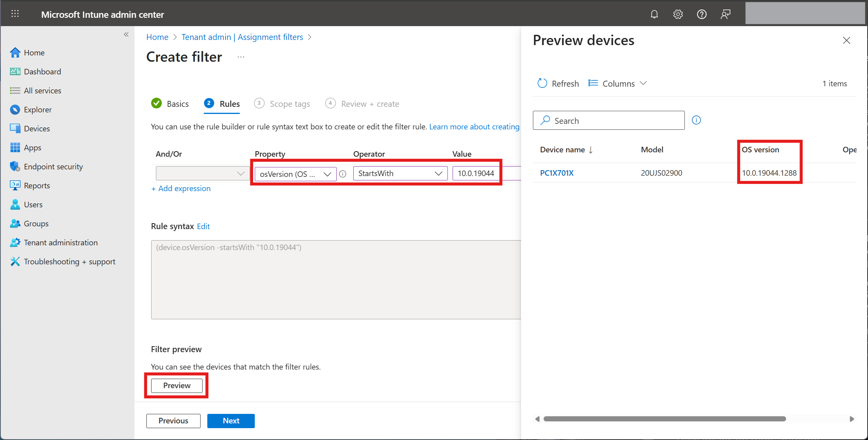Show search info icon beside Search box
868x440 pixels.
[x=696, y=120]
